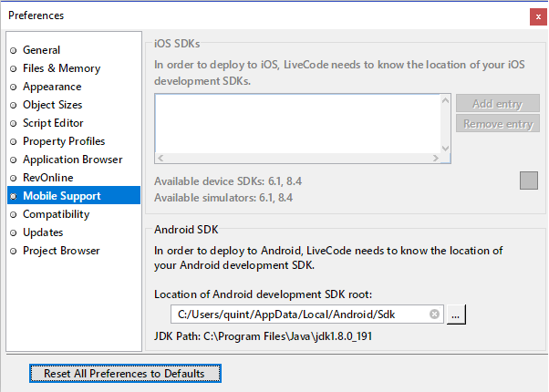Open the Files & Memory preferences

(x=61, y=68)
